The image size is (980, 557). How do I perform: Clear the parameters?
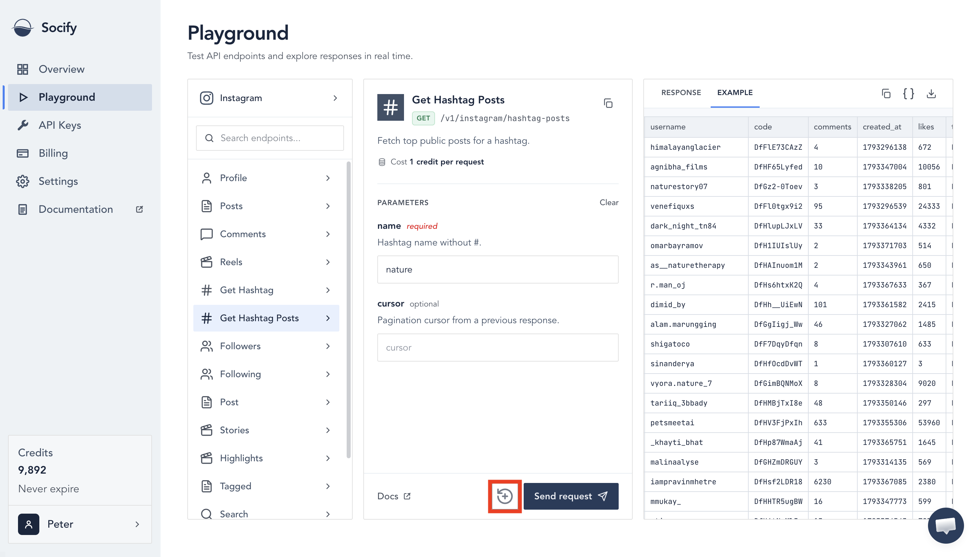pyautogui.click(x=608, y=202)
